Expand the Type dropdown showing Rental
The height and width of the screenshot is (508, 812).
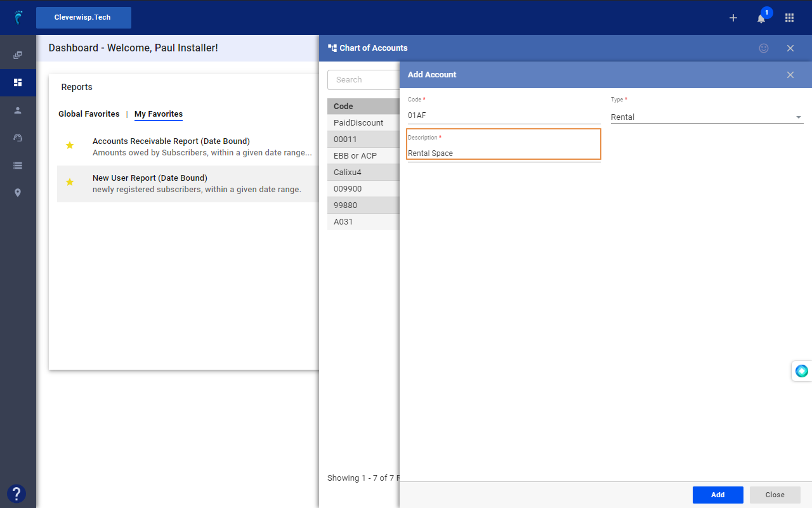click(707, 117)
